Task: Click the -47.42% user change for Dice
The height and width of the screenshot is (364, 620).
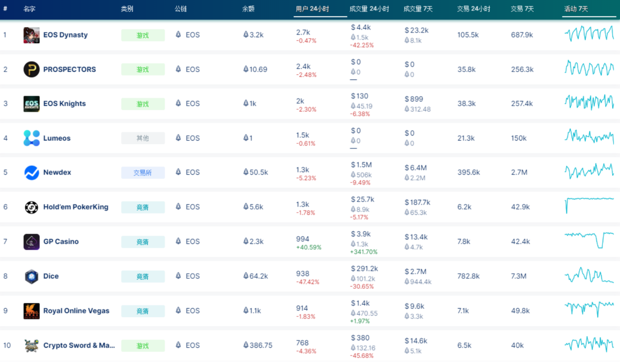Action: pos(308,282)
